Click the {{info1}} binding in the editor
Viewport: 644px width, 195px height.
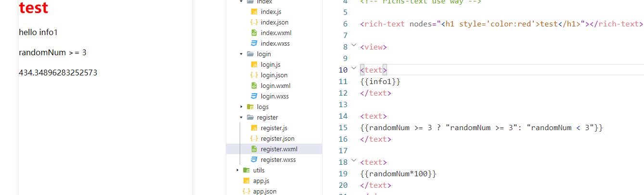pos(380,82)
